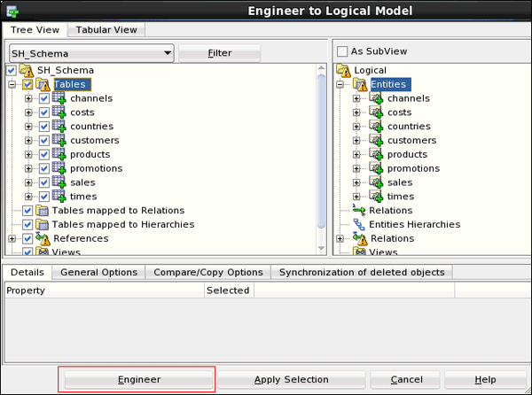Expand the times entity node
532x395 pixels.
click(x=356, y=197)
